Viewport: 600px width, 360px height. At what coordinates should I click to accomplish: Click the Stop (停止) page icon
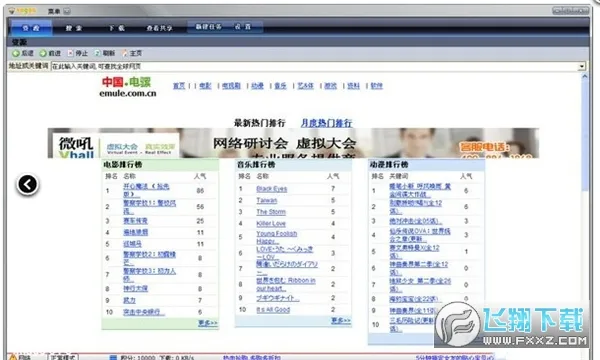[70, 53]
